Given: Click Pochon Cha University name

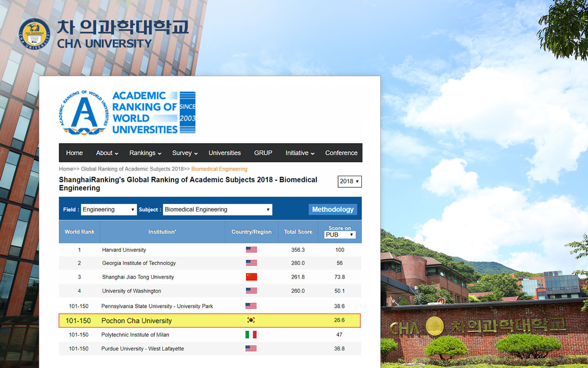Looking at the screenshot, I should coord(137,321).
